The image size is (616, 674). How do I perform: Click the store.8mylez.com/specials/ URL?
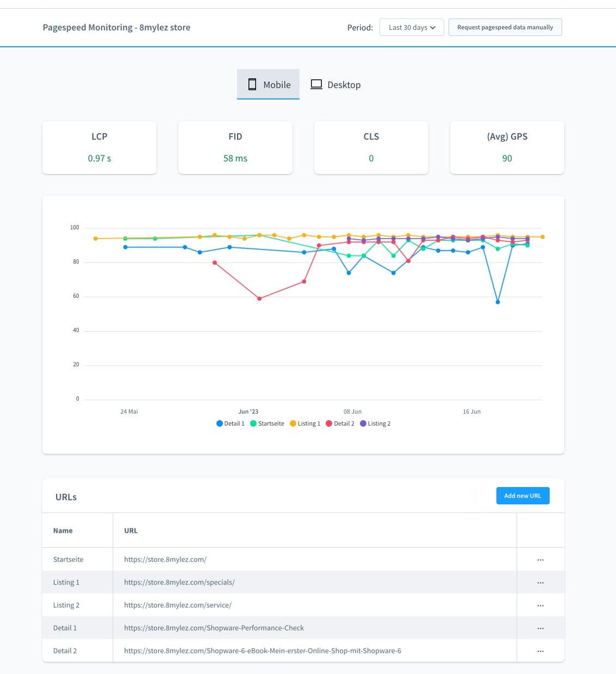[179, 582]
